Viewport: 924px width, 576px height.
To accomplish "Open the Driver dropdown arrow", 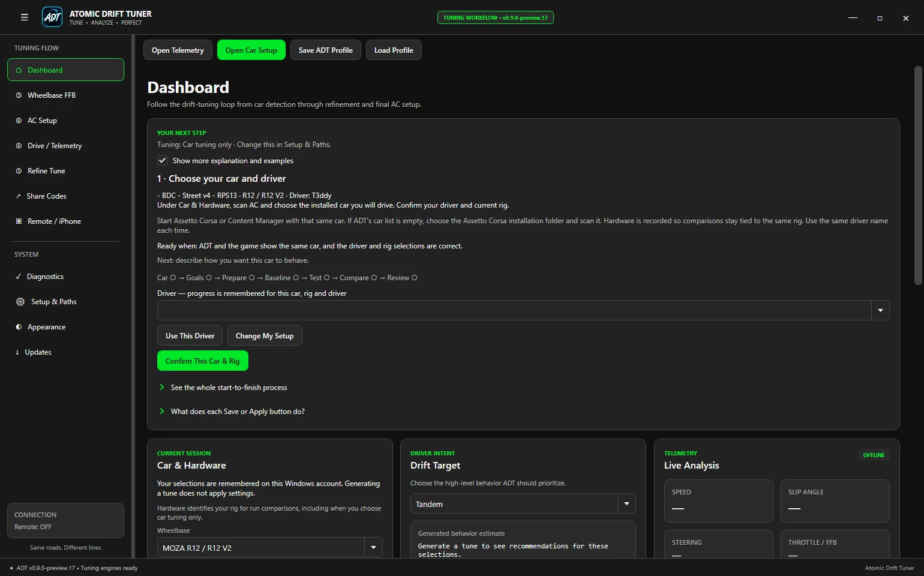I will (880, 310).
